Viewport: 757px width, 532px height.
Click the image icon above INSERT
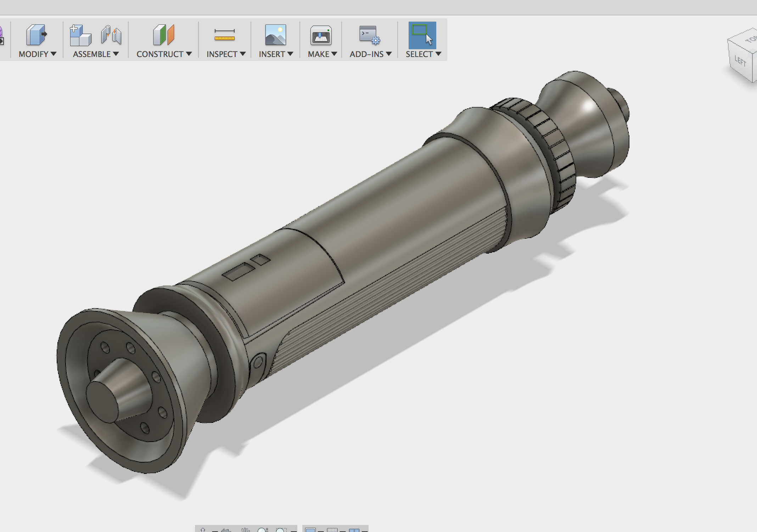(276, 35)
